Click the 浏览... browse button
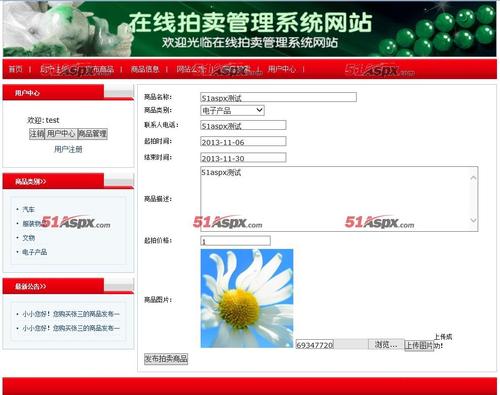This screenshot has height=395, width=500. click(x=386, y=344)
